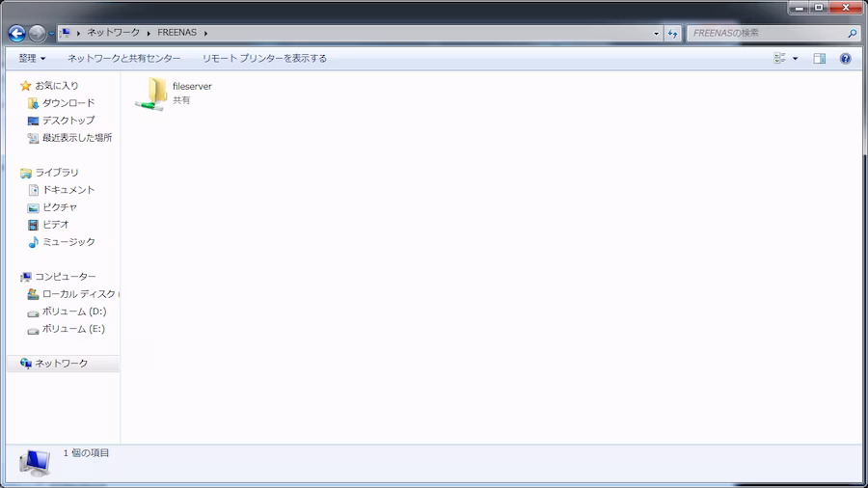Screen dimensions: 868x488
Task: Click the computer icon in address bar
Action: point(66,33)
